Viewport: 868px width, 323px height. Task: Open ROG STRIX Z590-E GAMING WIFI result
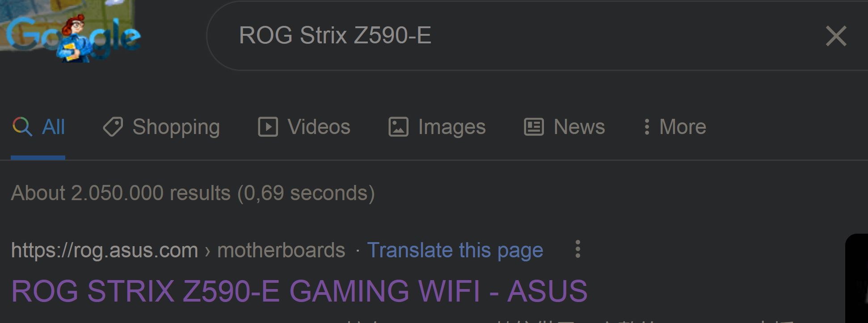pos(299,291)
